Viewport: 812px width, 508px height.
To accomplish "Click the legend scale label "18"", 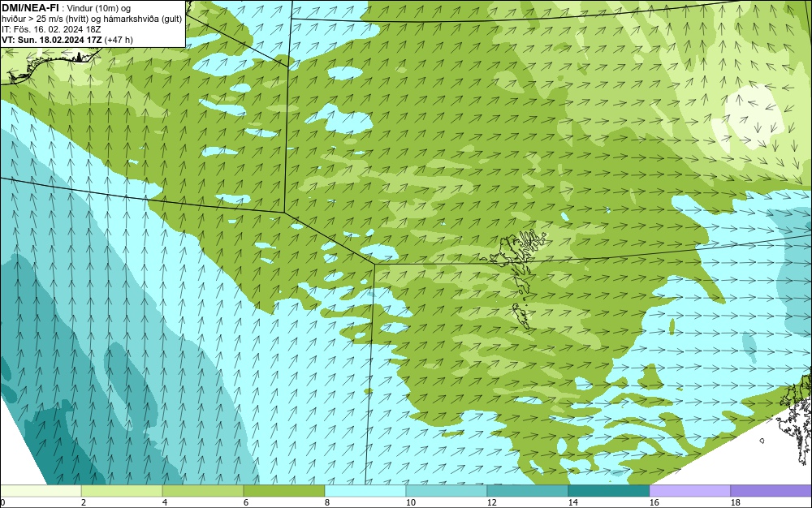I will pos(736,502).
